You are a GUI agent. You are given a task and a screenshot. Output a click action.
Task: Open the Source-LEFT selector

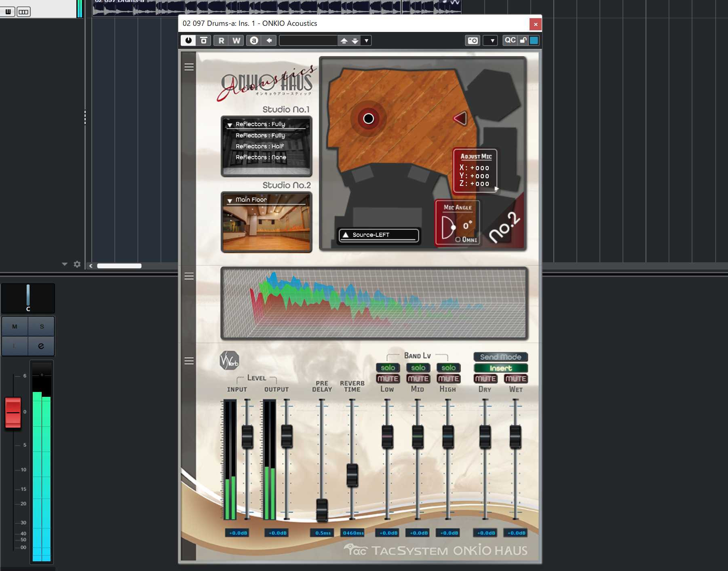coord(379,235)
